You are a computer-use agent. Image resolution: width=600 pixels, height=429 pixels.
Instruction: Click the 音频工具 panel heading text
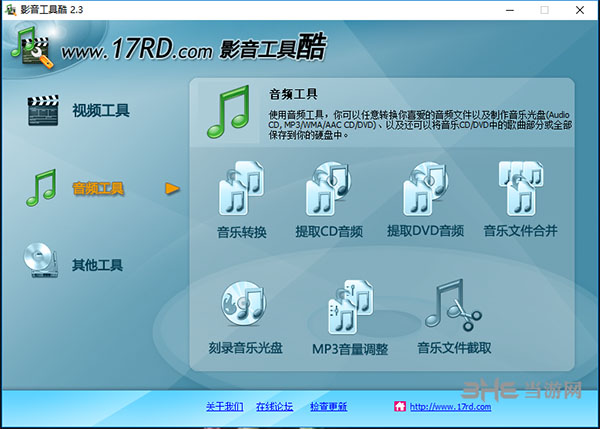pos(293,94)
